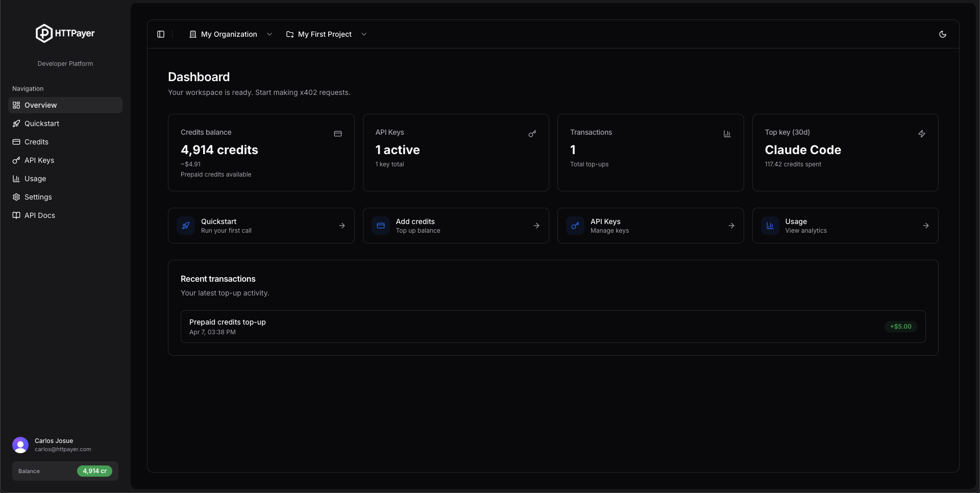Screen dimensions: 980x493
Task: Open Quickstart from the sidebar menu
Action: tap(41, 124)
